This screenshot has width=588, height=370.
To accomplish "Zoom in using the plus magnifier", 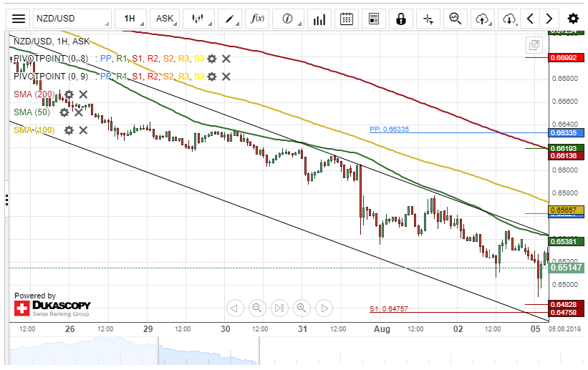I will click(302, 308).
